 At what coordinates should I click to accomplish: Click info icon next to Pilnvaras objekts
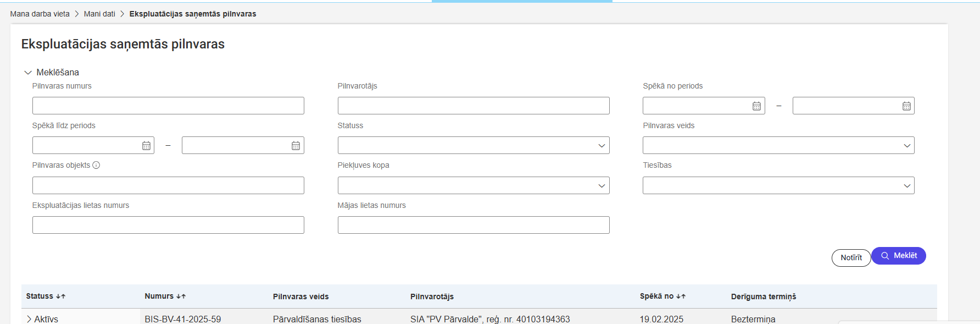96,165
